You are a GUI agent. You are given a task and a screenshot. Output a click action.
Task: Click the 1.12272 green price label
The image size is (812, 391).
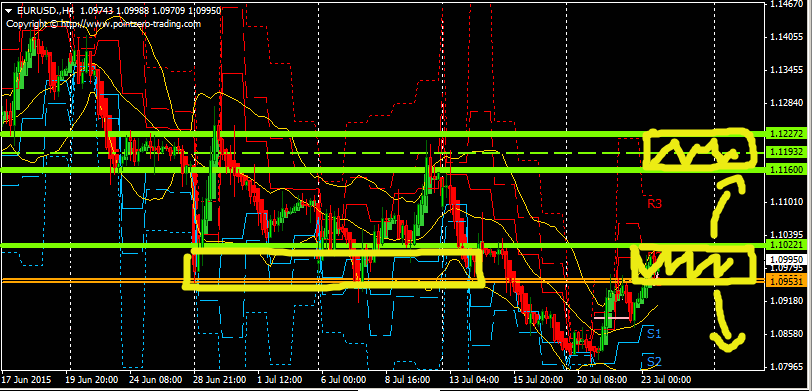pyautogui.click(x=788, y=134)
